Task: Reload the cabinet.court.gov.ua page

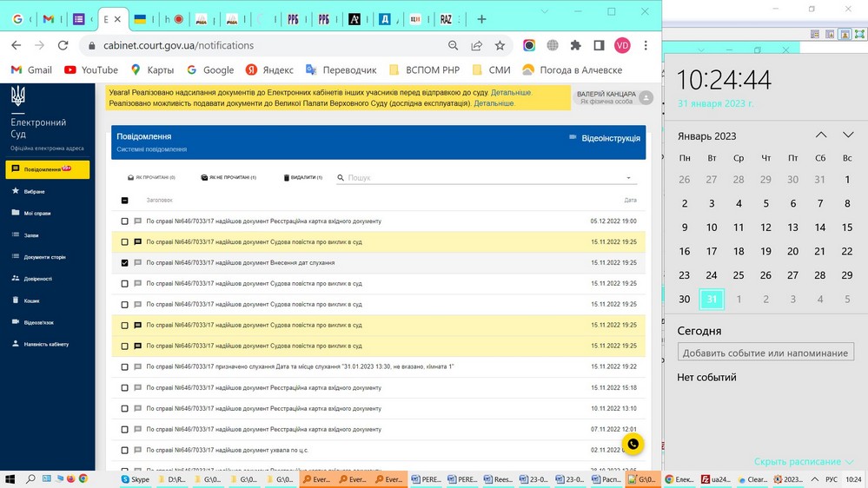Action: click(63, 45)
